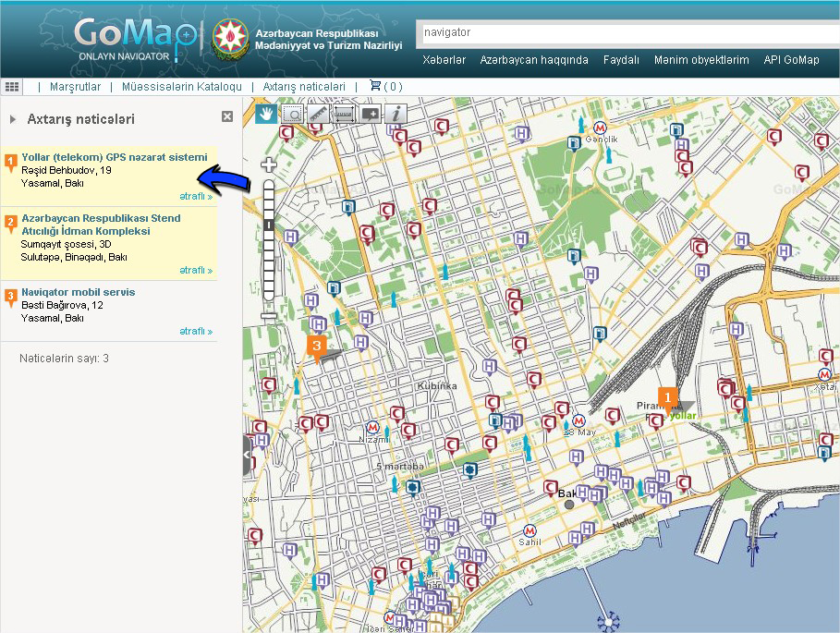Open the shopping cart
Viewport: 840px width, 633px height.
[385, 86]
